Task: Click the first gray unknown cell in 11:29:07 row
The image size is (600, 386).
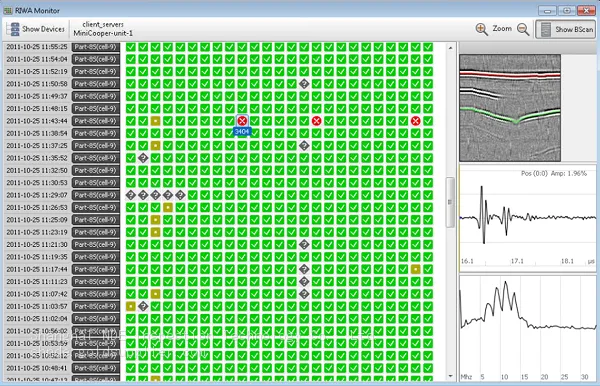Action: pos(131,195)
